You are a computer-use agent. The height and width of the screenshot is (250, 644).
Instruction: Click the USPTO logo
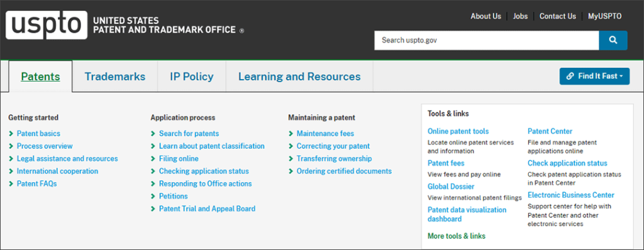coord(47,25)
